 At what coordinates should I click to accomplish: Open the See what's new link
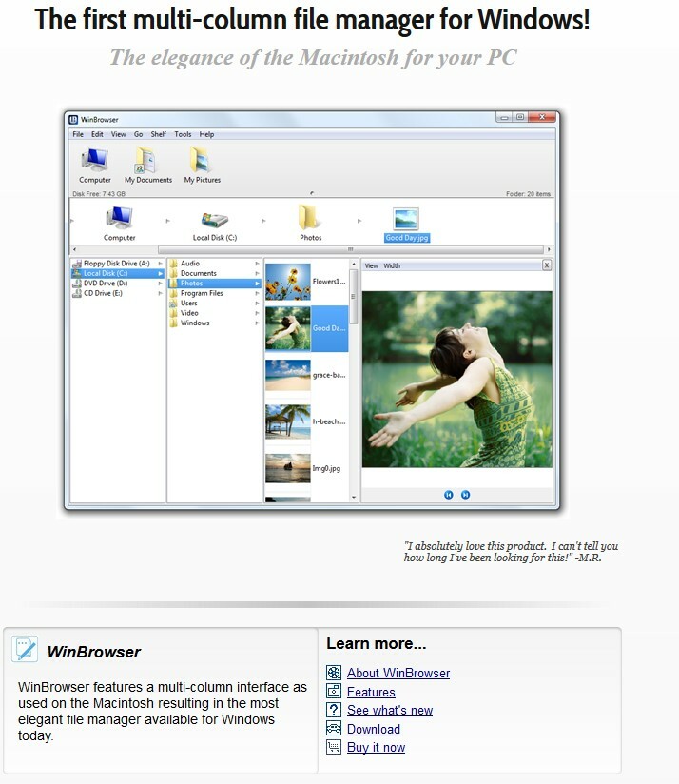point(390,710)
